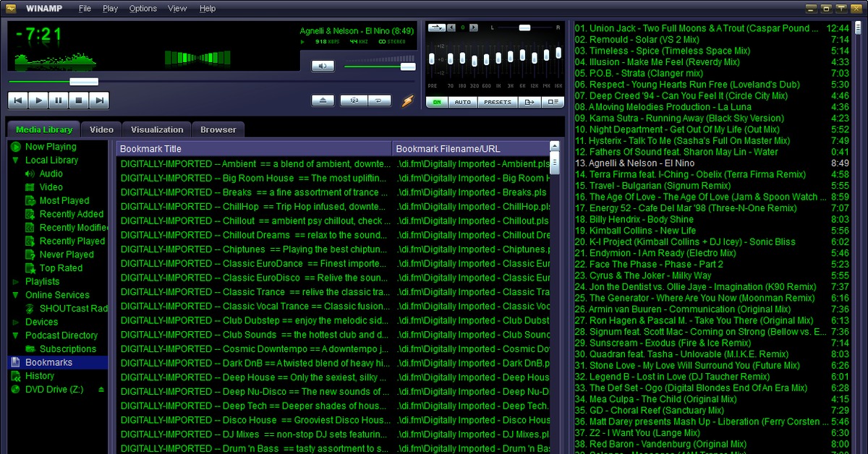Click the crossfade options dropdown icon
This screenshot has height=454, width=868.
tap(436, 27)
